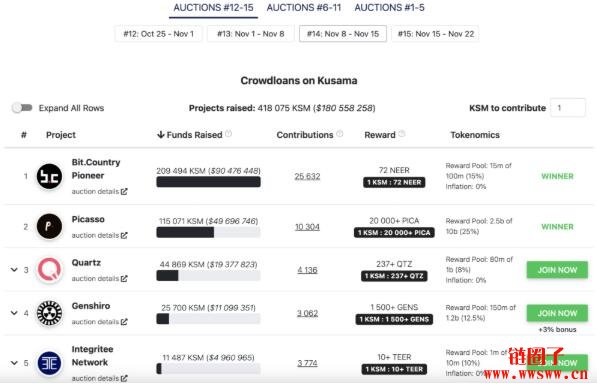Click the KSM to contribute input field

tap(568, 108)
